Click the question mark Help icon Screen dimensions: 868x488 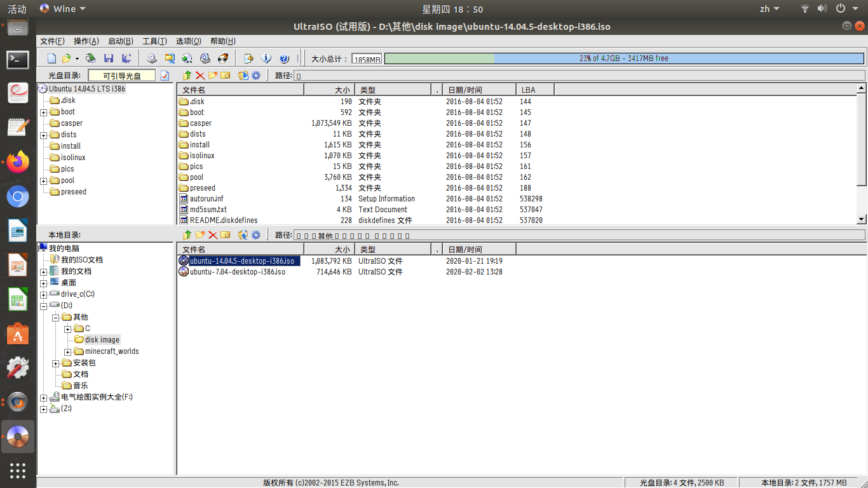[284, 58]
